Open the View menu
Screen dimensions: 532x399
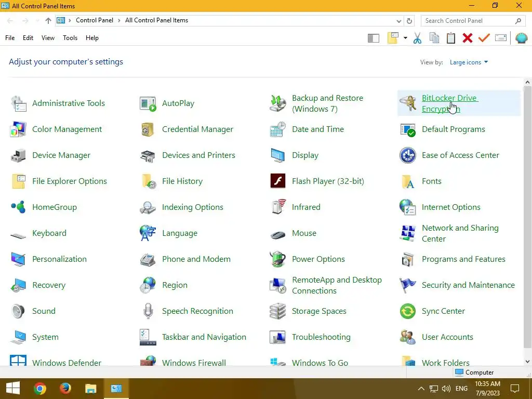tap(48, 38)
